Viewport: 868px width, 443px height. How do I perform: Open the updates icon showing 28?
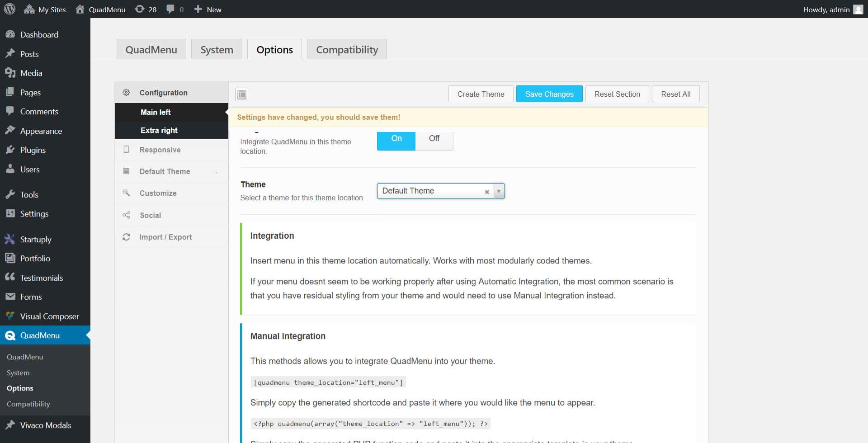point(146,9)
